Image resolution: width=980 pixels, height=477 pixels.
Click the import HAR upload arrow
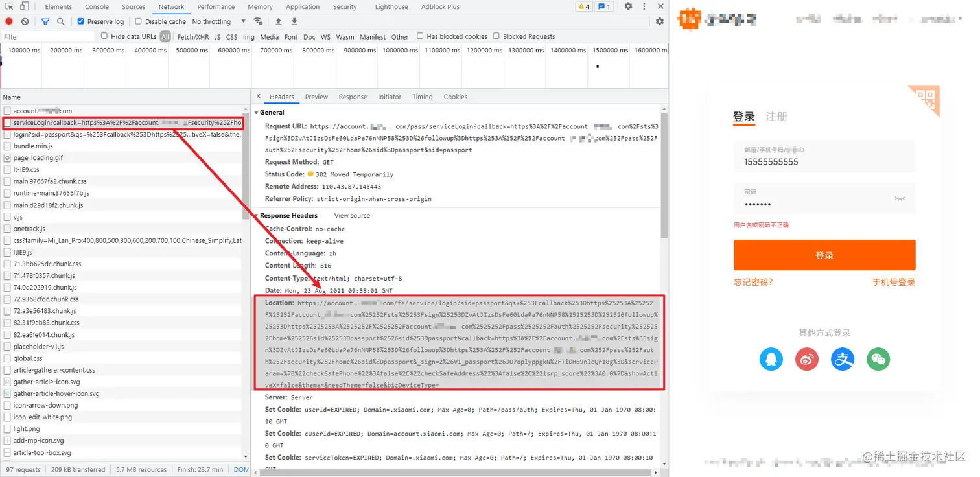click(278, 21)
